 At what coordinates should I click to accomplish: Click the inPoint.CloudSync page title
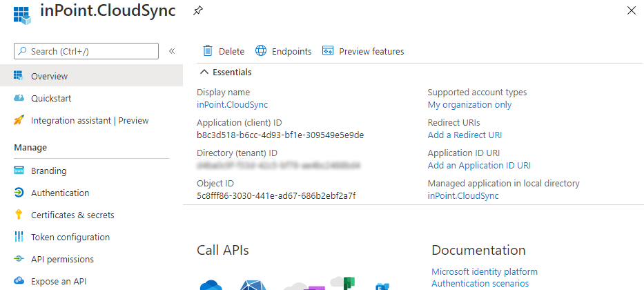(x=108, y=11)
